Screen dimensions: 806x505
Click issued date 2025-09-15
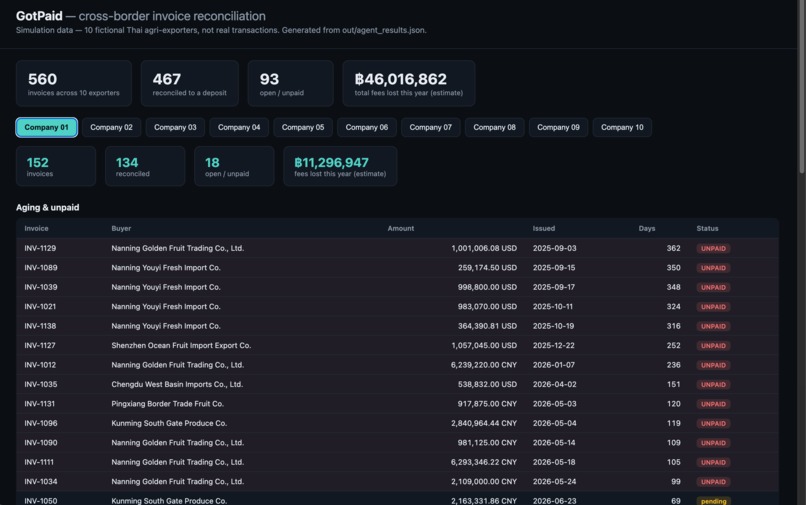pyautogui.click(x=554, y=268)
